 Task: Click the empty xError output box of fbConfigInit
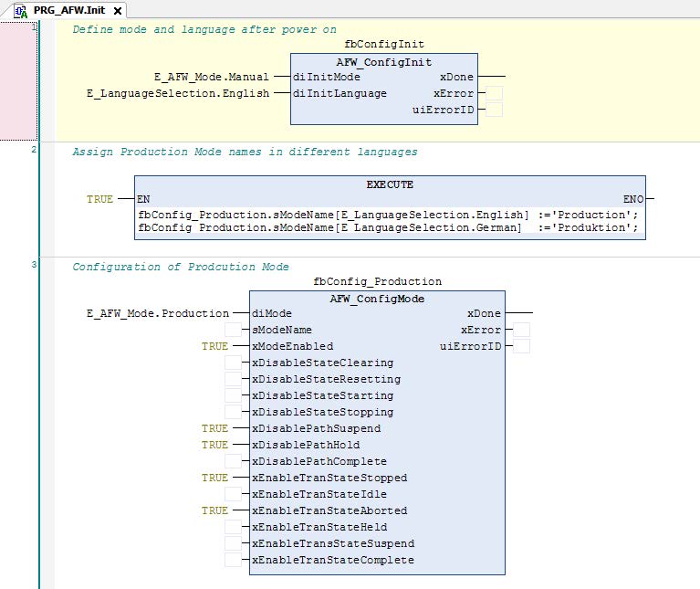(x=494, y=93)
